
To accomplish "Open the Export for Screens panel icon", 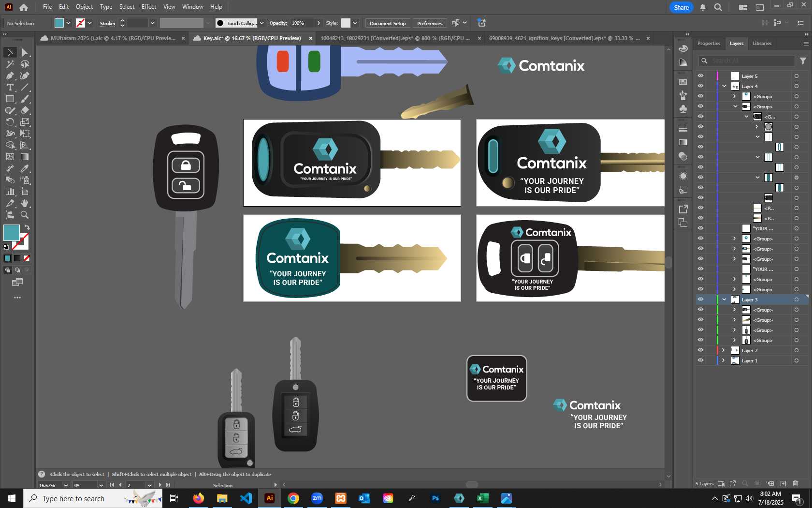I will [x=683, y=209].
